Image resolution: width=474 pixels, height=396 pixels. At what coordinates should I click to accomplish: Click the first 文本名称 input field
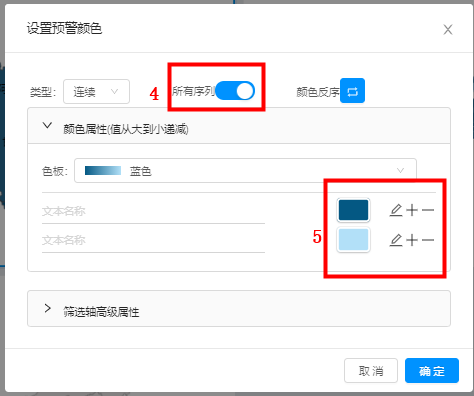click(153, 211)
